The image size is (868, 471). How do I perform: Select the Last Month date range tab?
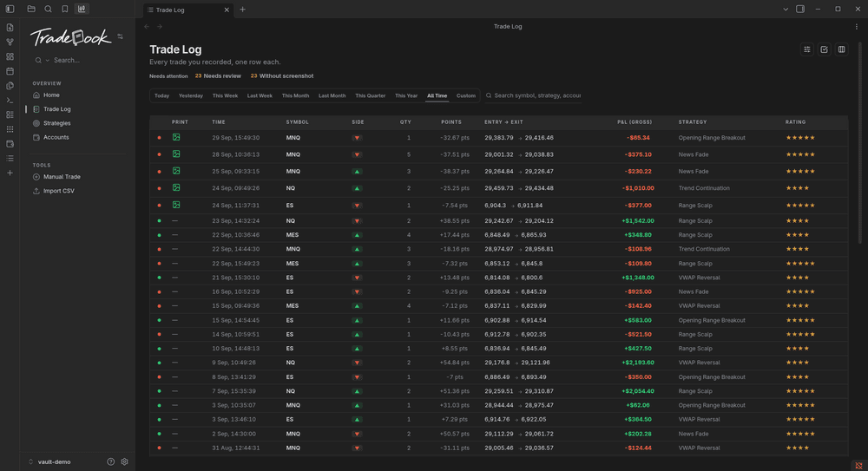pos(332,95)
